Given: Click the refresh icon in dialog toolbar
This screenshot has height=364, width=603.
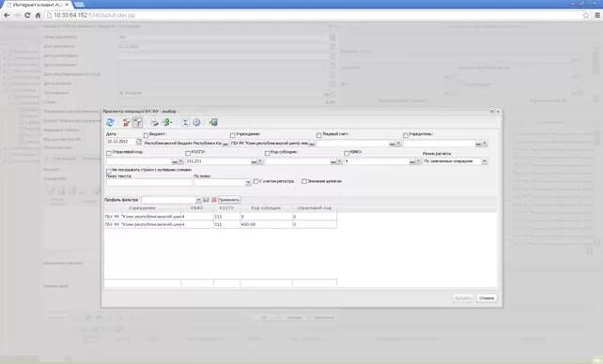Looking at the screenshot, I should point(110,123).
